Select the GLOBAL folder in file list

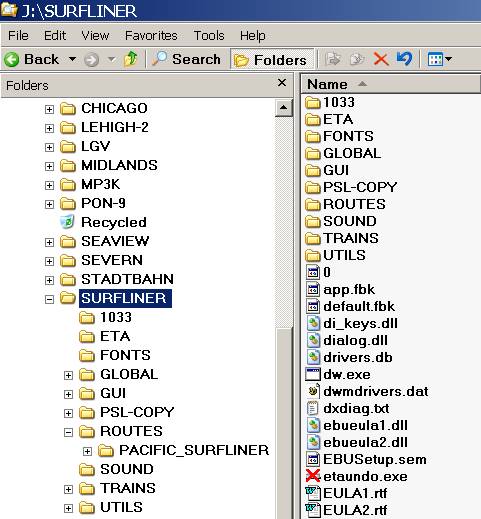[343, 153]
